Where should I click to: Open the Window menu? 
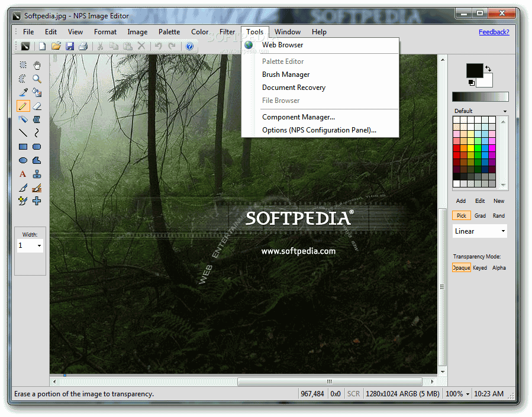288,32
